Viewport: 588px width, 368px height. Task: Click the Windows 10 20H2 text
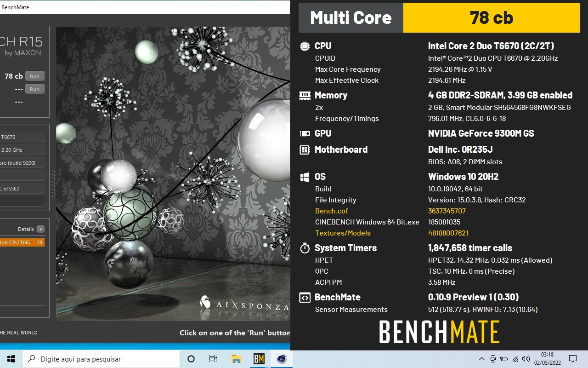463,177
